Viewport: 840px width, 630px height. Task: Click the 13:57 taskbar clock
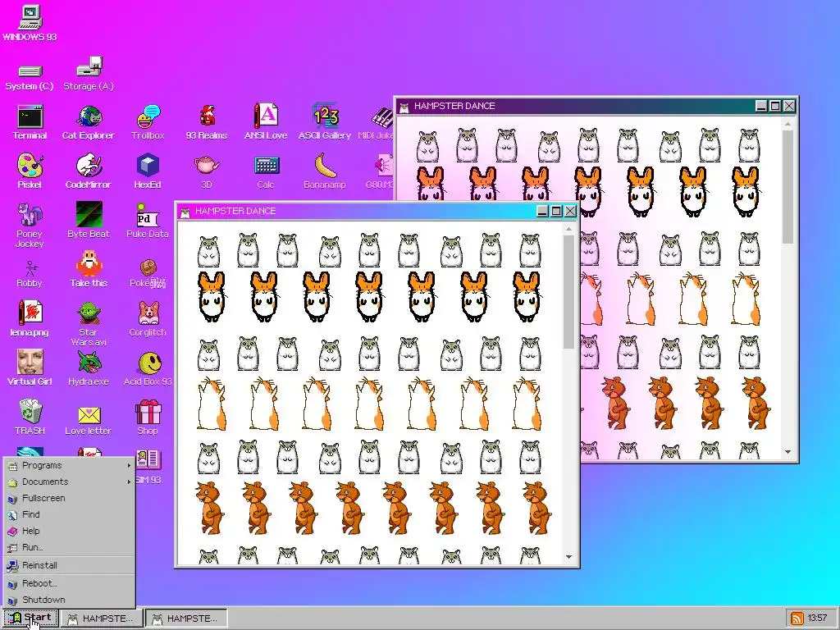pos(818,619)
